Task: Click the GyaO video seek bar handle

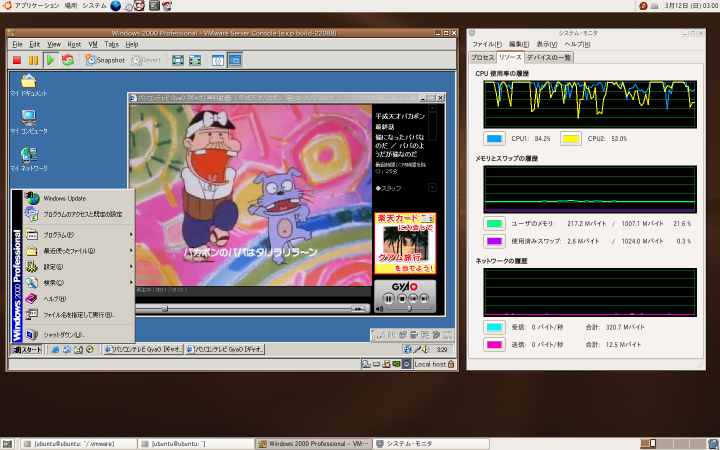Action: point(165,309)
